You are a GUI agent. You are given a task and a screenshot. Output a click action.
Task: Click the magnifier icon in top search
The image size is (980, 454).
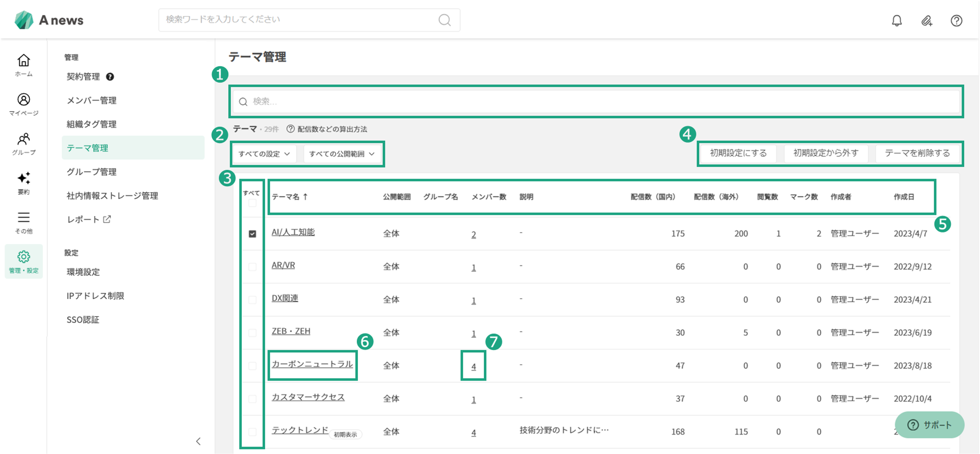tap(444, 20)
